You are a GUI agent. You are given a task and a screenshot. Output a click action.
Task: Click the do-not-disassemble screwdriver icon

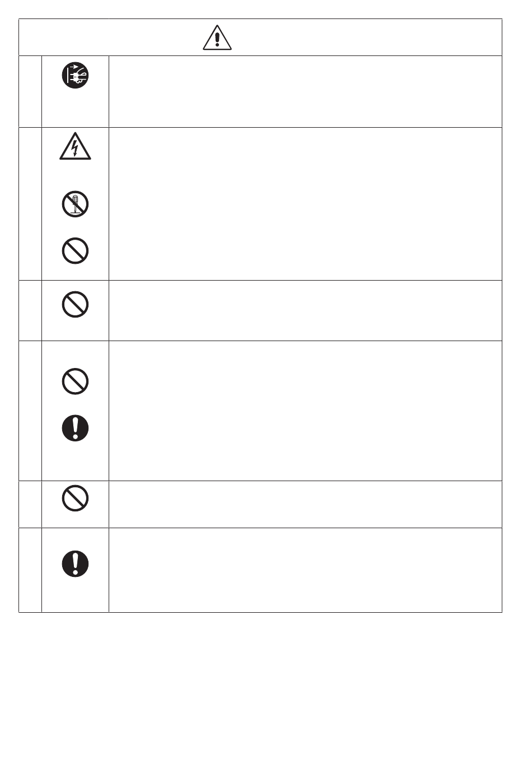coord(75,204)
